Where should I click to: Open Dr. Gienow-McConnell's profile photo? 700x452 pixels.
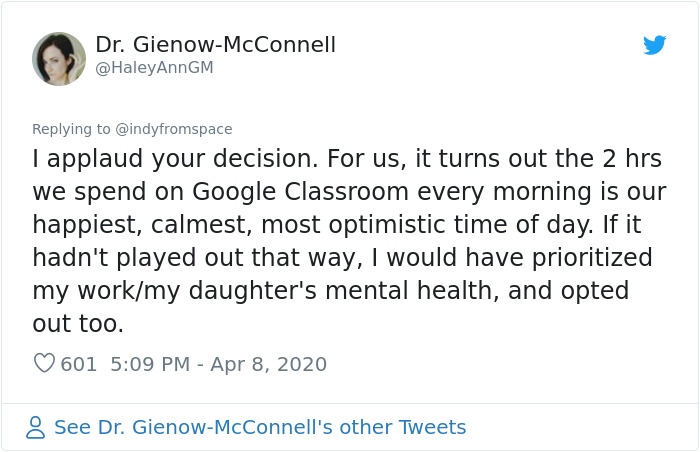pos(59,58)
